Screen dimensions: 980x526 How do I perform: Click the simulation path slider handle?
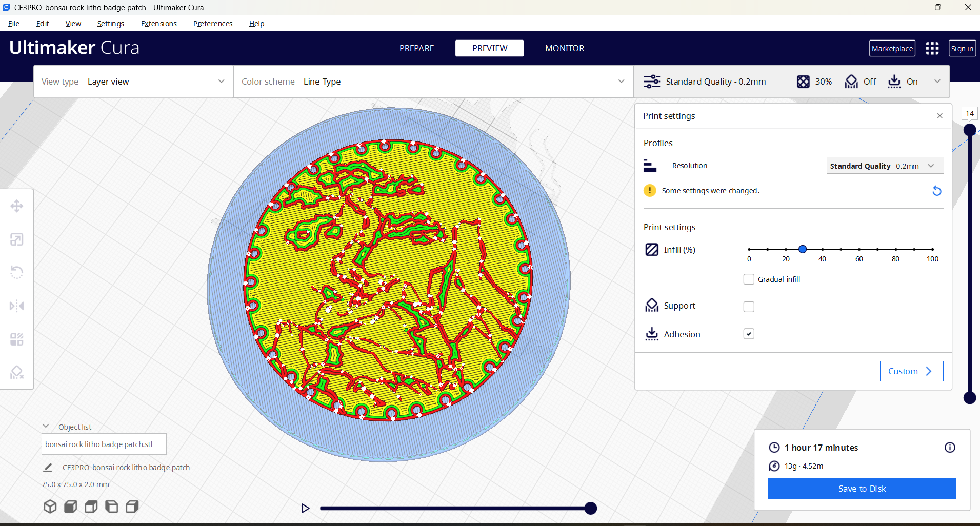click(x=591, y=508)
